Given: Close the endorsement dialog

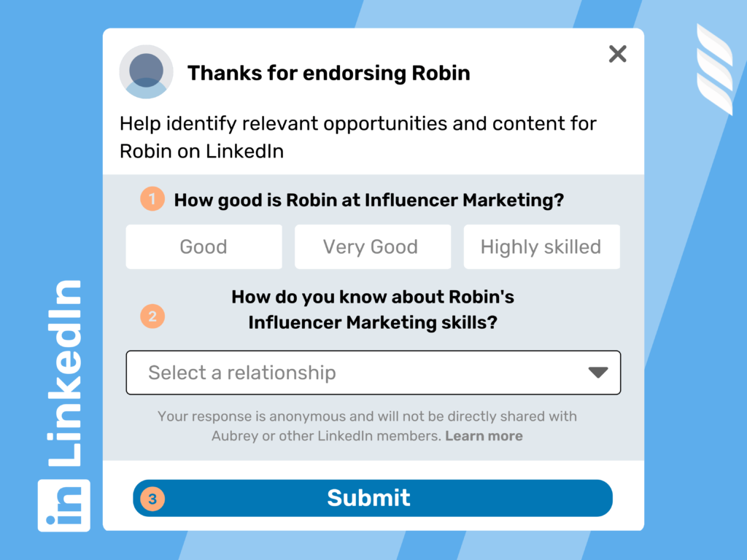Looking at the screenshot, I should pyautogui.click(x=617, y=54).
